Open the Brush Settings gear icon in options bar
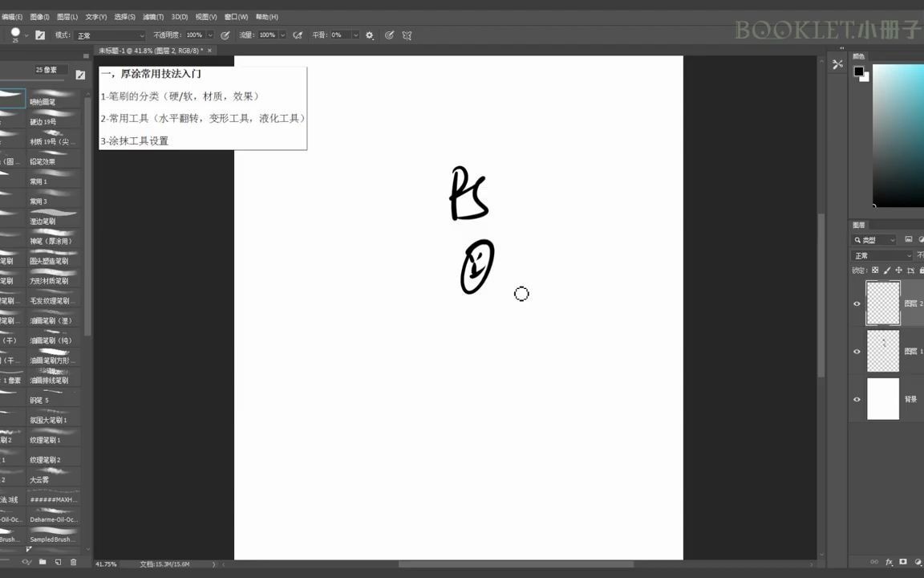Image resolution: width=924 pixels, height=578 pixels. [369, 35]
